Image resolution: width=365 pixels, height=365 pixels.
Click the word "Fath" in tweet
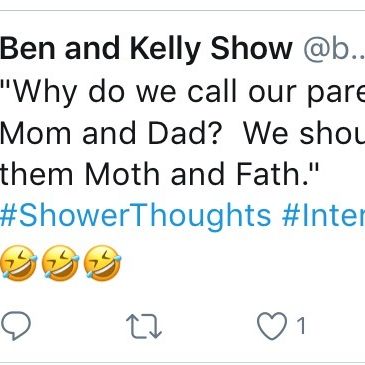(x=269, y=174)
